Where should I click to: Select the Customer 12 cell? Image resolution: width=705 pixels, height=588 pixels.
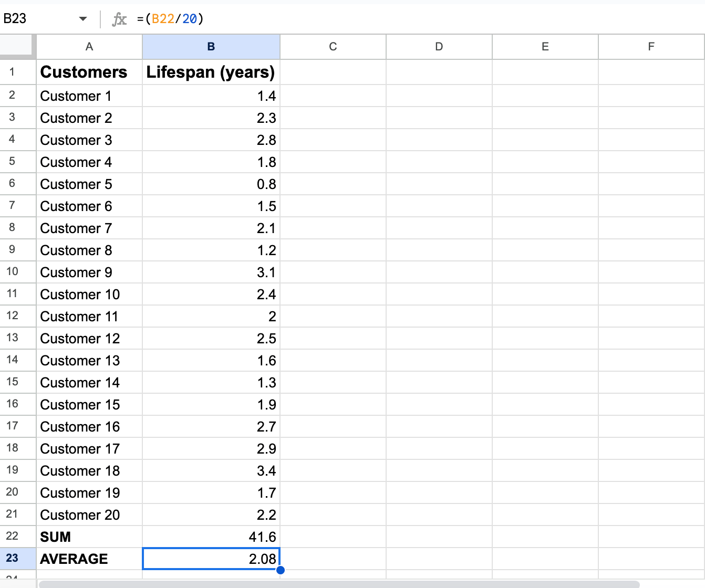click(x=89, y=339)
